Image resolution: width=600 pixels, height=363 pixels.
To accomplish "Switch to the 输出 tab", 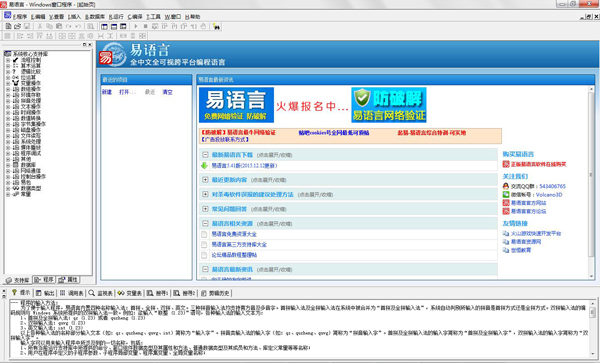I will pyautogui.click(x=45, y=293).
